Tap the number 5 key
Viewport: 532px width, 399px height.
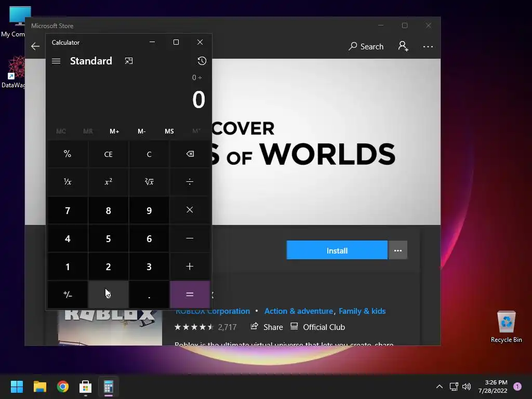point(108,238)
